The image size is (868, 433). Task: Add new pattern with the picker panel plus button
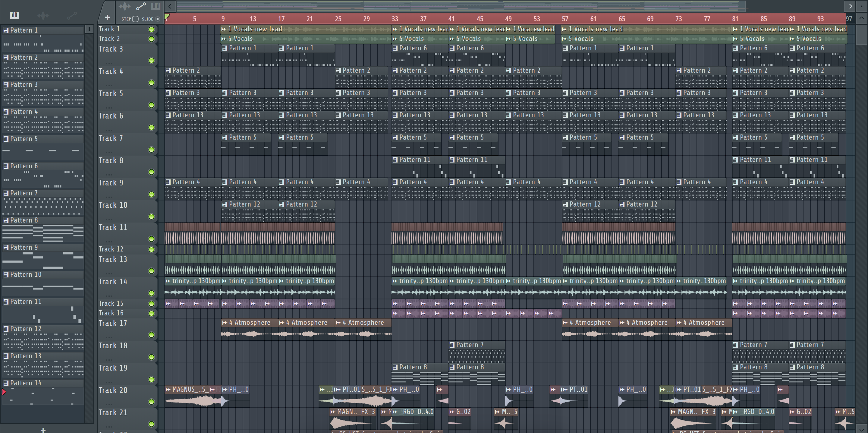43,430
